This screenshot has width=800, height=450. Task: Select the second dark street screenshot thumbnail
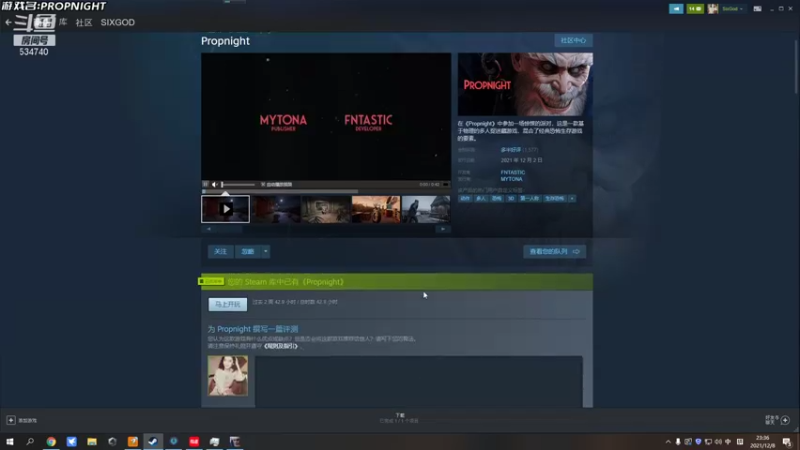click(276, 209)
